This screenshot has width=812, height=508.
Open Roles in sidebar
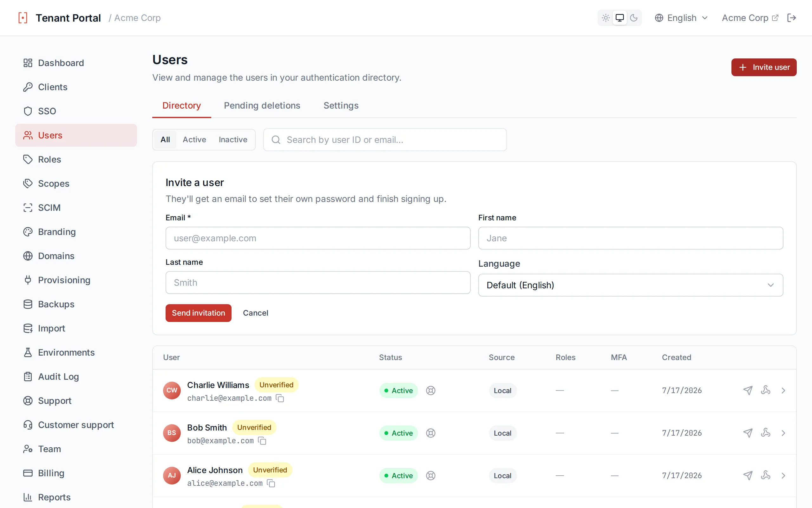click(76, 159)
